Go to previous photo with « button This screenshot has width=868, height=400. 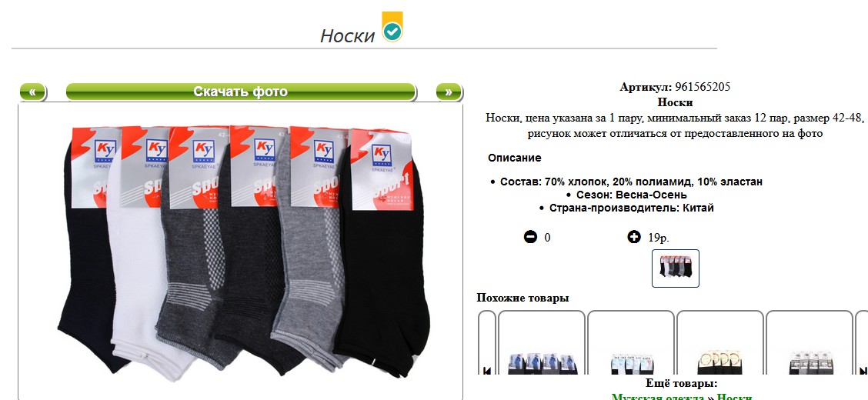click(x=33, y=92)
